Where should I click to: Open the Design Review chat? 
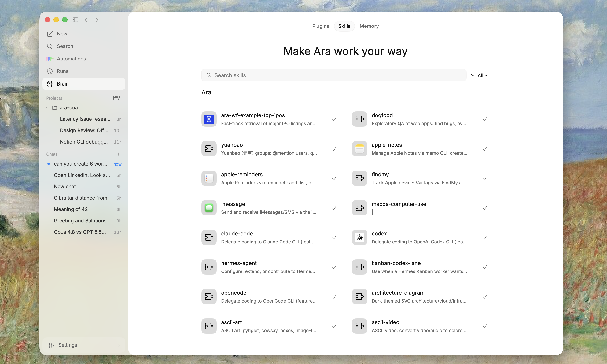tap(84, 130)
